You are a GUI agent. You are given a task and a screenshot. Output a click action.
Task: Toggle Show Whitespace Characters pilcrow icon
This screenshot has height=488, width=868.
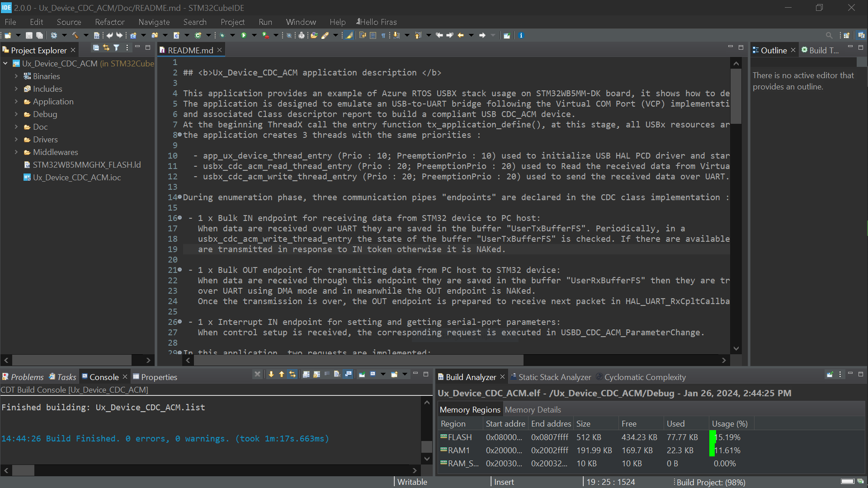[383, 35]
